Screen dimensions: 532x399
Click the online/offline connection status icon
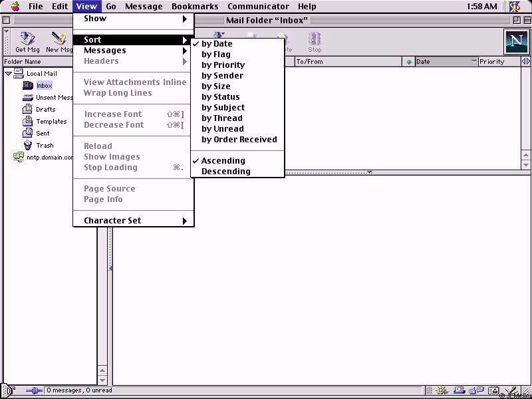pos(33,390)
